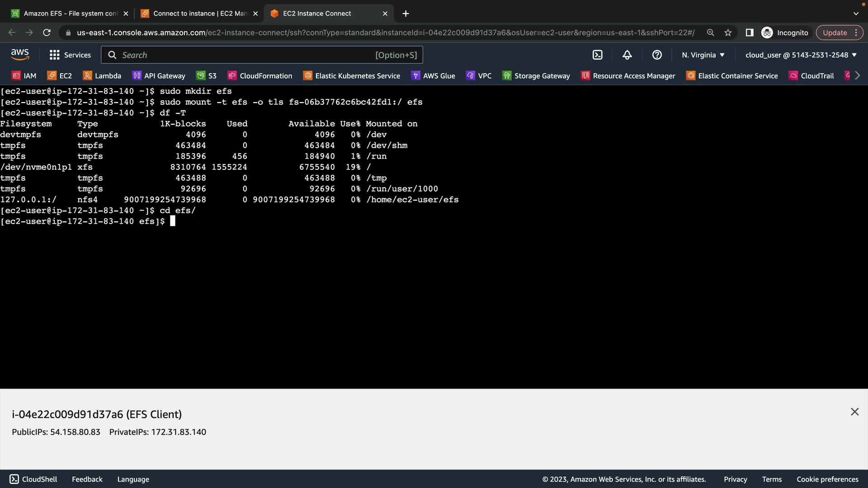Open CloudShell from the footer bar

coord(33,479)
